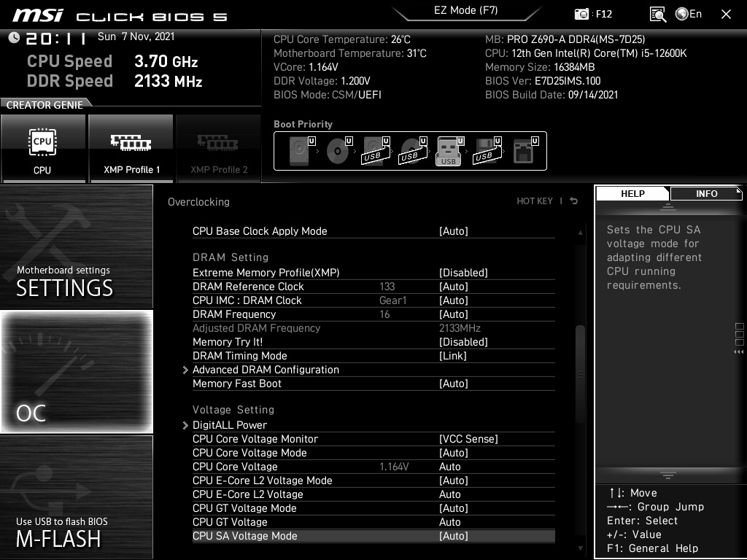Image resolution: width=747 pixels, height=560 pixels.
Task: Take a screenshot with the F12 camera icon
Action: click(581, 14)
